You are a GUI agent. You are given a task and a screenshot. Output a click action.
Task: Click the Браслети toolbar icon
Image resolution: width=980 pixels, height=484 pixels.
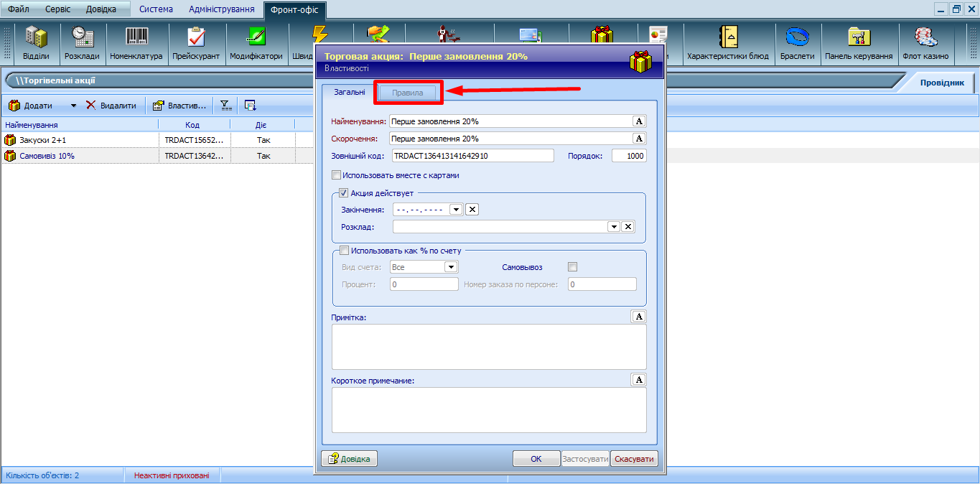point(797,43)
